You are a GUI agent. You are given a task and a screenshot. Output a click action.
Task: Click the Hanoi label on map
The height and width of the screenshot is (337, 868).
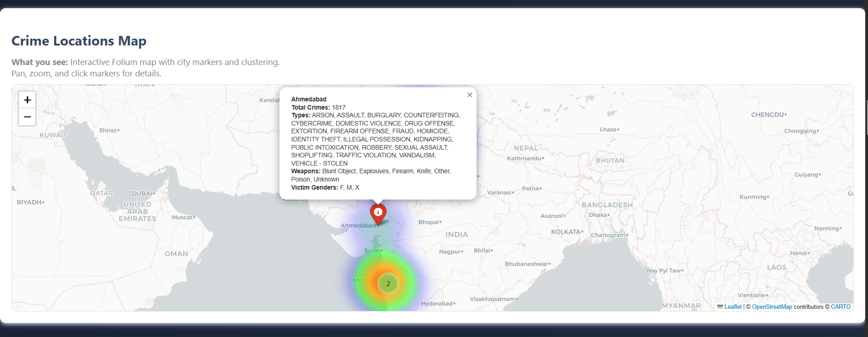(799, 253)
